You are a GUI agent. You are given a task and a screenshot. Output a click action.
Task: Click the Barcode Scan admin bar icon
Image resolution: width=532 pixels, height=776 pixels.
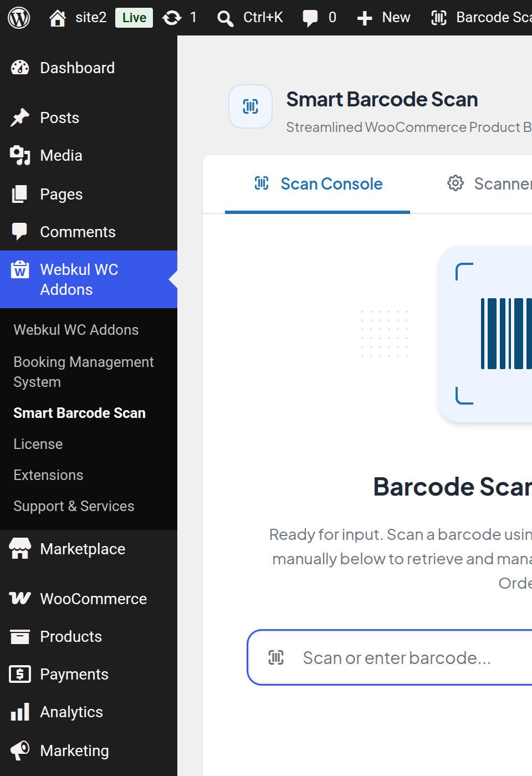click(439, 18)
